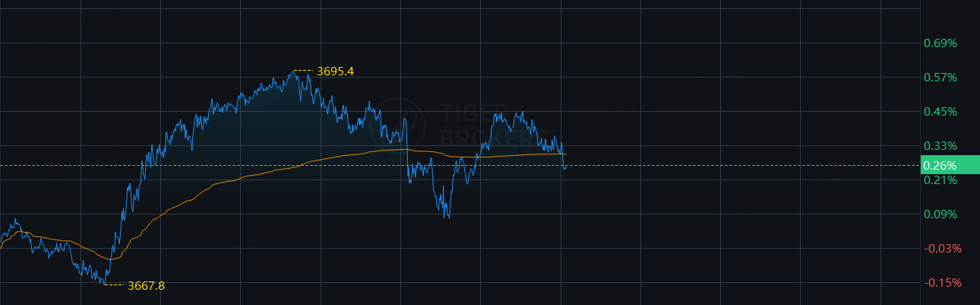Click the yellow dashed marker beside 3695.4
Screen dimensions: 980x305
point(303,71)
